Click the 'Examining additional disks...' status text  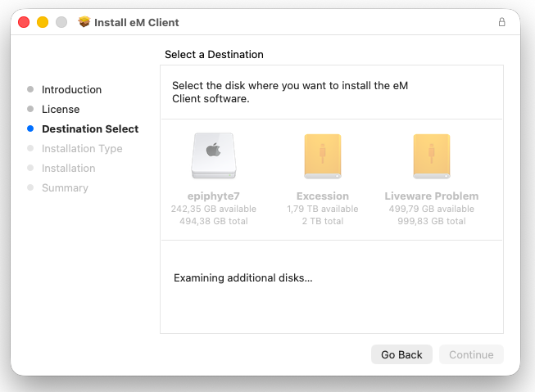click(243, 278)
